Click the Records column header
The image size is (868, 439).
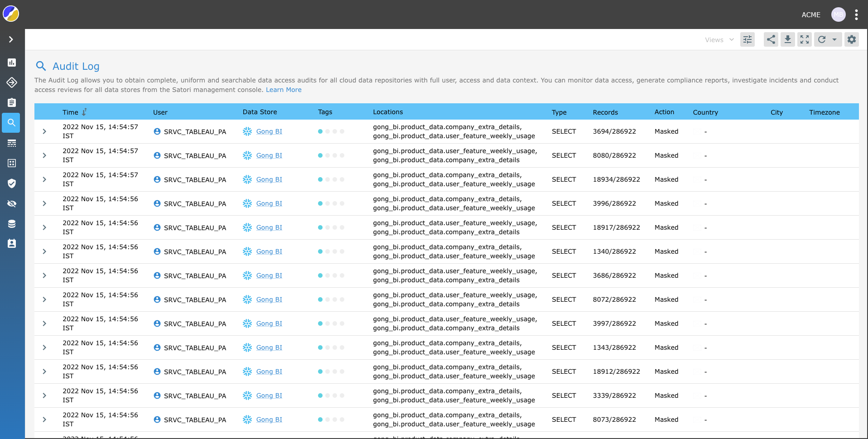coord(605,112)
